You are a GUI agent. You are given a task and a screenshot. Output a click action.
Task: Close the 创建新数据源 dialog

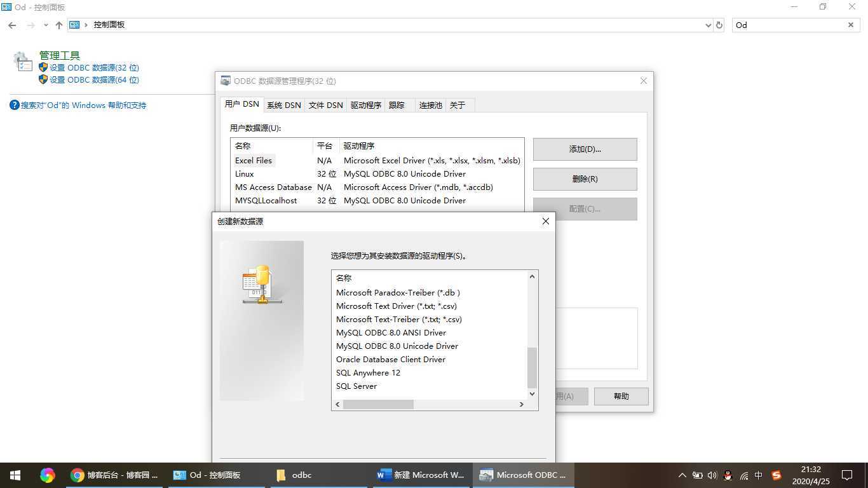pyautogui.click(x=545, y=221)
